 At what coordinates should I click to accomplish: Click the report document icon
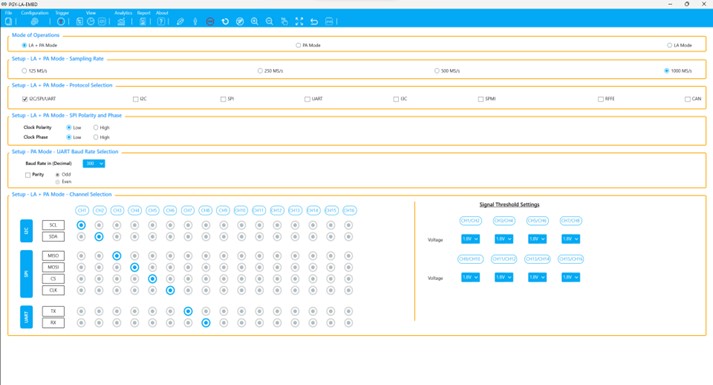[142, 21]
